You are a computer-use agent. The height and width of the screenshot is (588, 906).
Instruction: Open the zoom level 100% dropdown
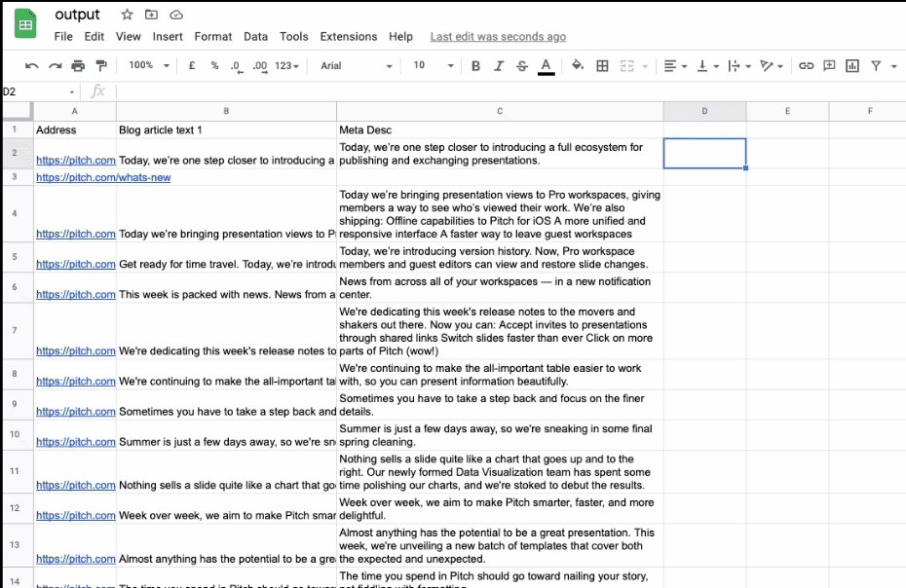coord(148,65)
